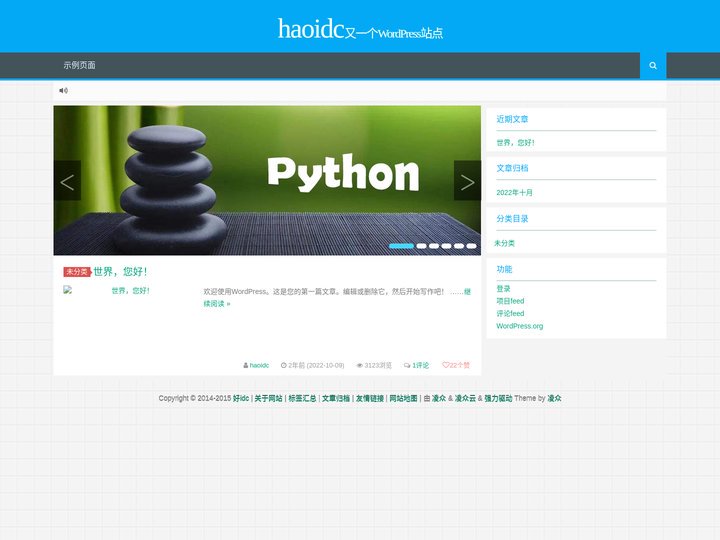Screen dimensions: 720x540
Task: Open 友情链接 in footer
Action: (x=370, y=398)
